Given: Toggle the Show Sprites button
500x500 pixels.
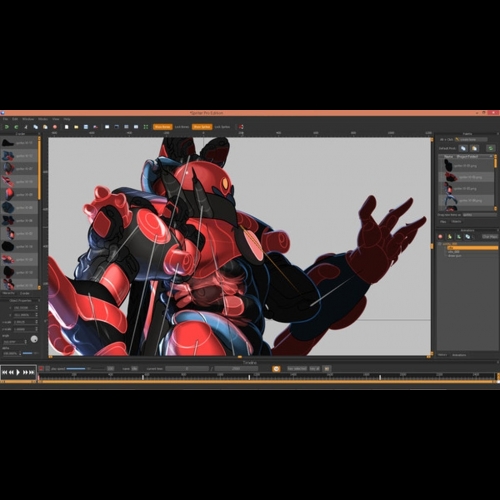Looking at the screenshot, I should 202,127.
